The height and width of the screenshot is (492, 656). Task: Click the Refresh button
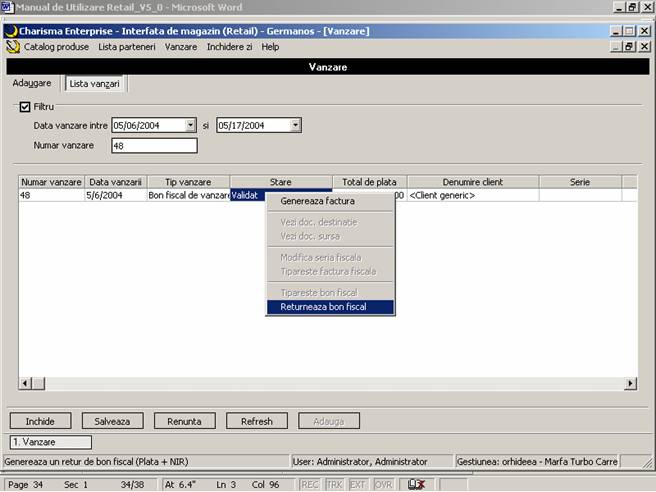(256, 421)
